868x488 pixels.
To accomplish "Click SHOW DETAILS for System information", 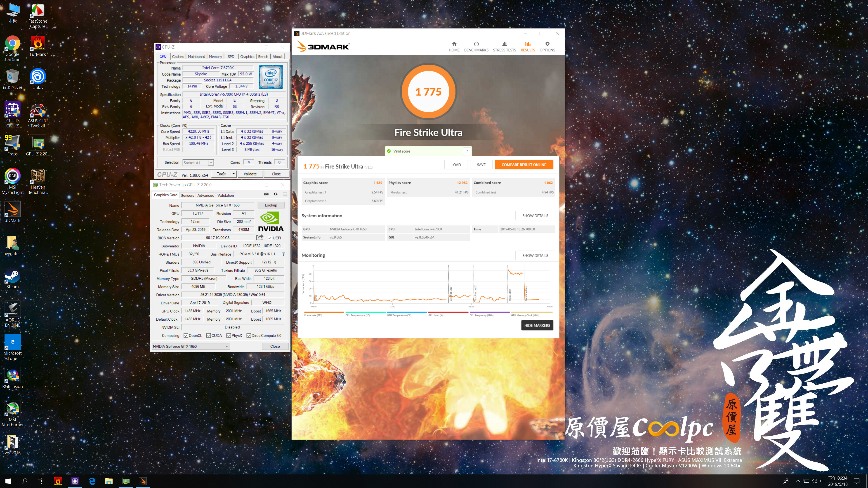I will 535,216.
